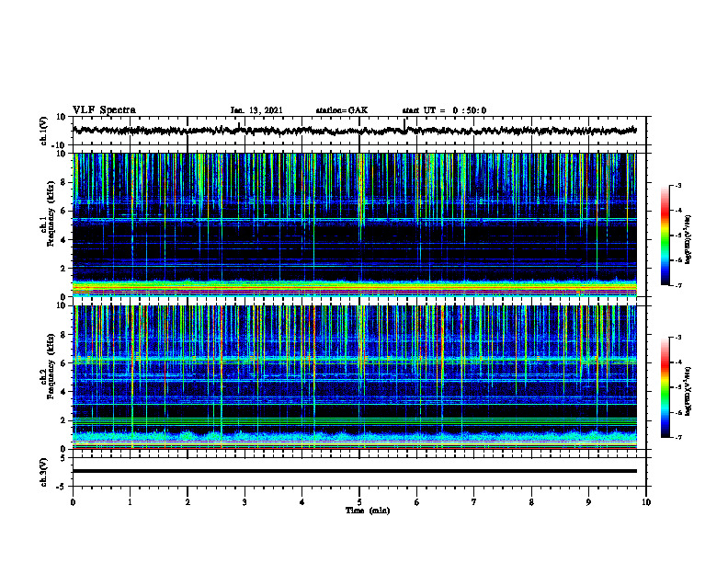The width and height of the screenshot is (728, 563).
Task: Click time axis tick label "5"
Action: tap(359, 502)
